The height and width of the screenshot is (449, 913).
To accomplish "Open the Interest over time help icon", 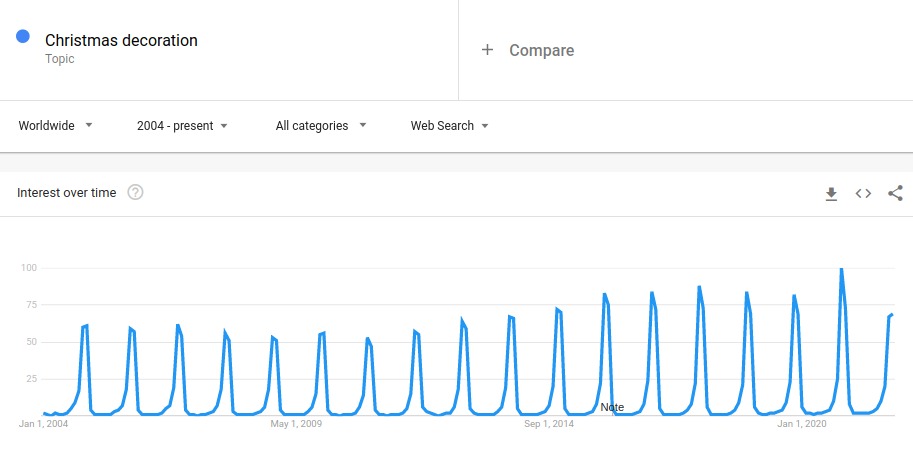I will (135, 192).
